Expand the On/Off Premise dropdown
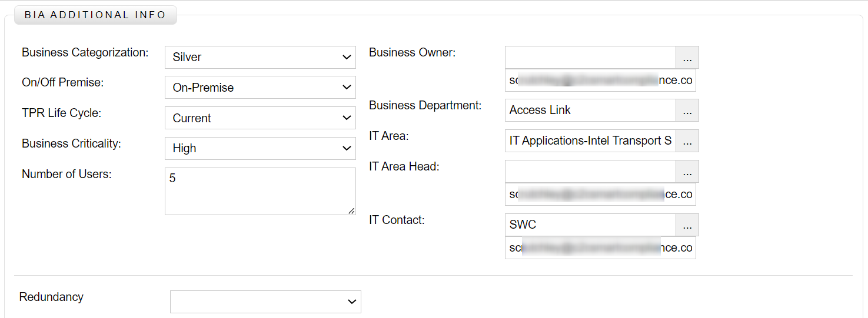The height and width of the screenshot is (318, 868). pyautogui.click(x=260, y=88)
